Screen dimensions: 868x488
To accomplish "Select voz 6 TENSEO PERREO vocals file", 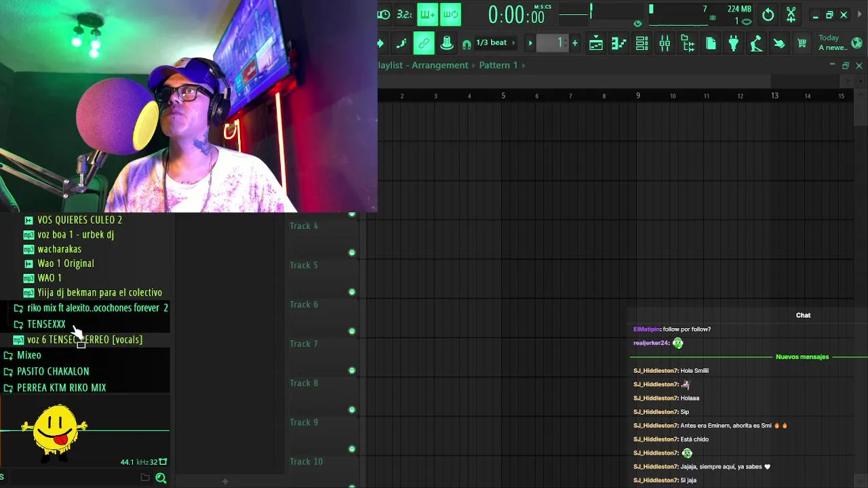I will (85, 340).
